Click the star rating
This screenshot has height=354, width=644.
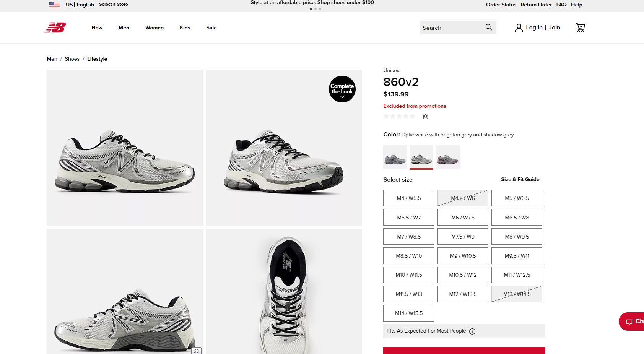click(x=399, y=116)
